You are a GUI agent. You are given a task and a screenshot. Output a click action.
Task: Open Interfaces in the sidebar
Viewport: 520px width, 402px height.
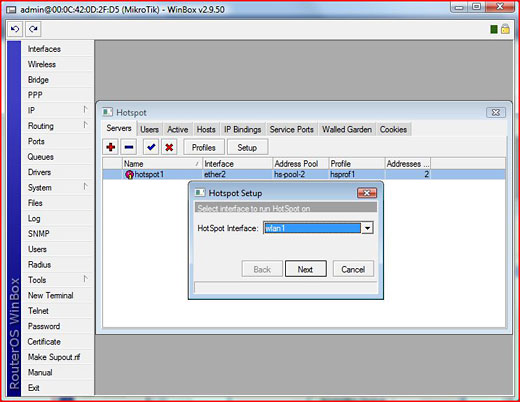[44, 49]
